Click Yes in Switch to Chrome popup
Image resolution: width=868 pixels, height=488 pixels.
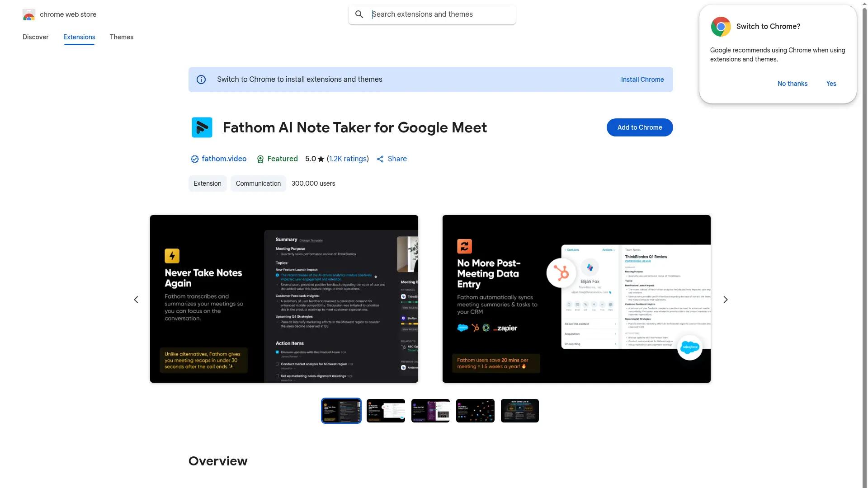click(x=831, y=84)
